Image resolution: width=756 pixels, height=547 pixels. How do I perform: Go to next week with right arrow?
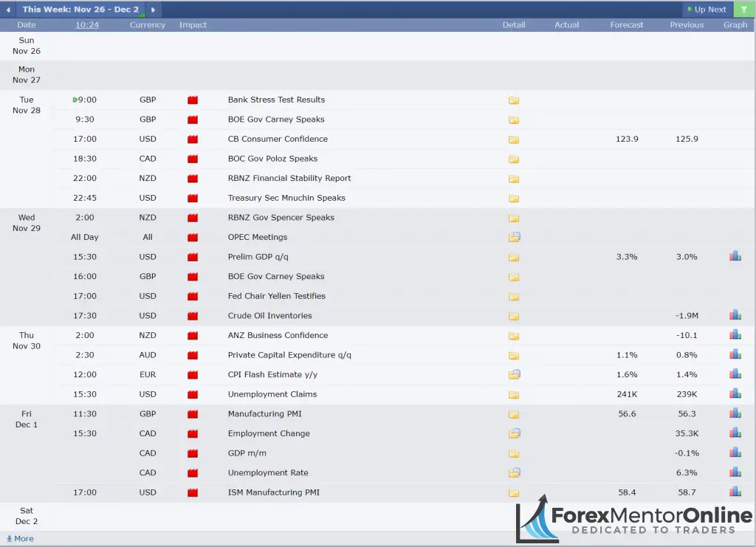pos(153,10)
